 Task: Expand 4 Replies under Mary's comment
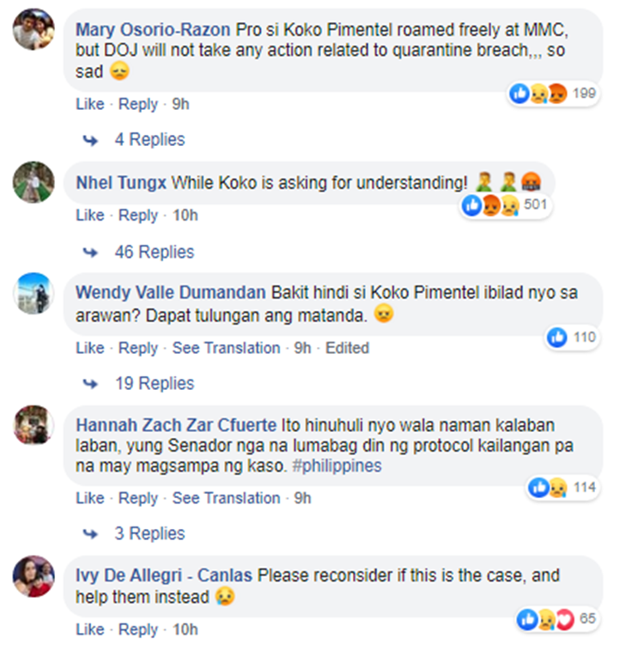coord(149,139)
